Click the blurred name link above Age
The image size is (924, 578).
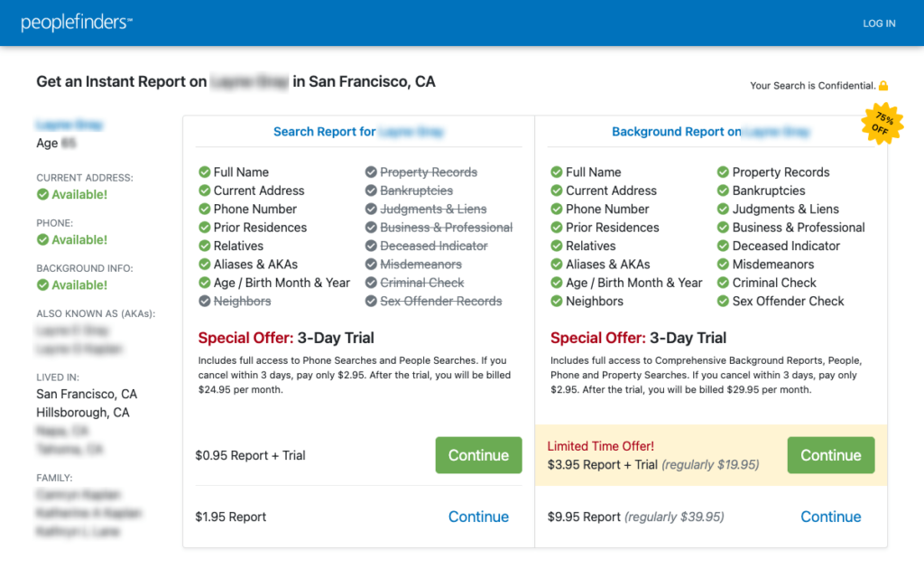point(69,125)
